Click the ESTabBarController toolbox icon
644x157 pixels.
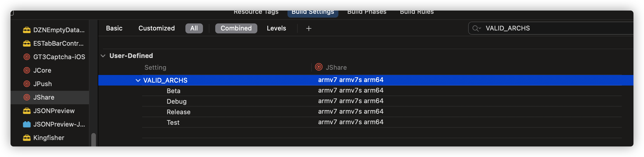click(27, 43)
